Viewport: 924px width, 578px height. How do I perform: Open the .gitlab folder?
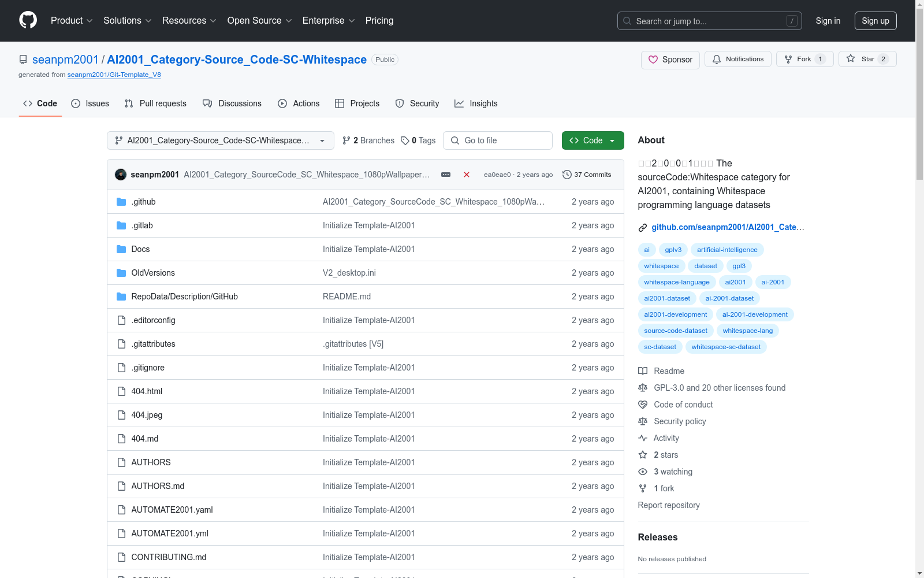click(142, 225)
